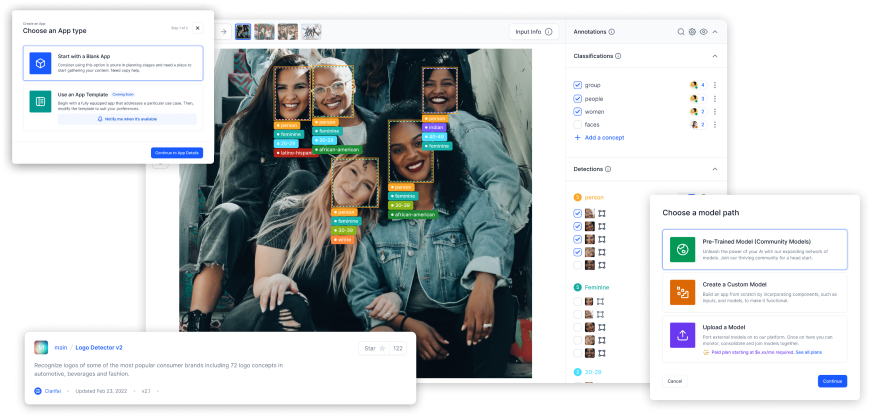The height and width of the screenshot is (418, 872).
Task: Open annotation settings gear icon
Action: click(692, 32)
